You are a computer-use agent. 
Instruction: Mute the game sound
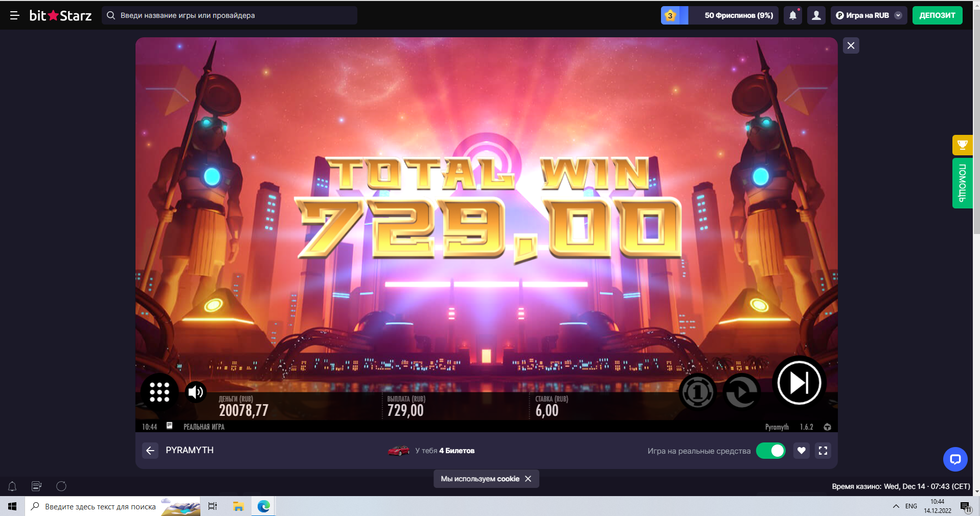pos(195,392)
